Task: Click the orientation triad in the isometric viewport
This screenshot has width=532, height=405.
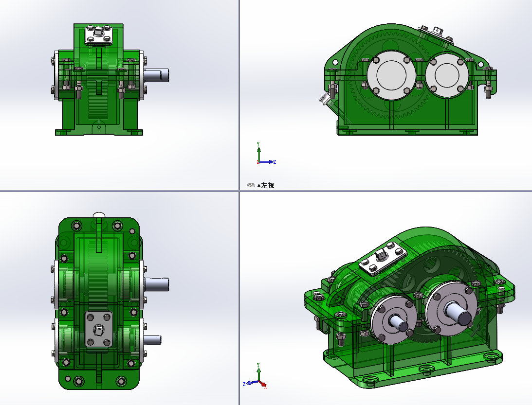Action: [x=255, y=376]
